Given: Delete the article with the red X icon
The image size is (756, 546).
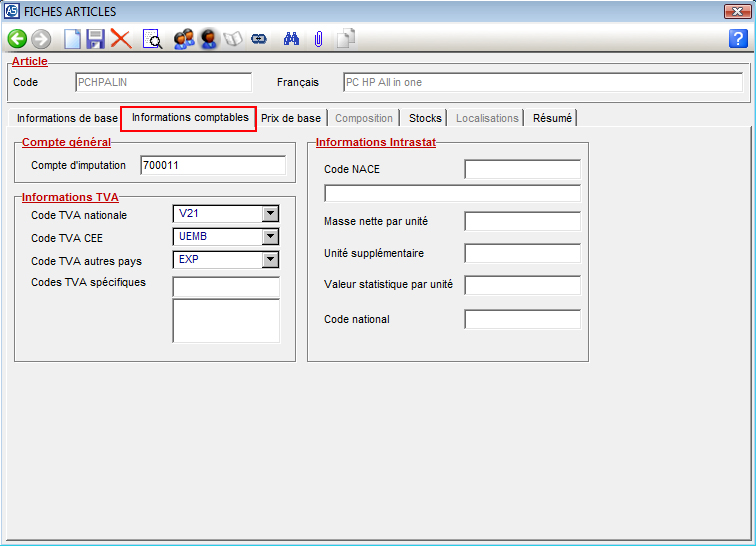Looking at the screenshot, I should (x=121, y=39).
